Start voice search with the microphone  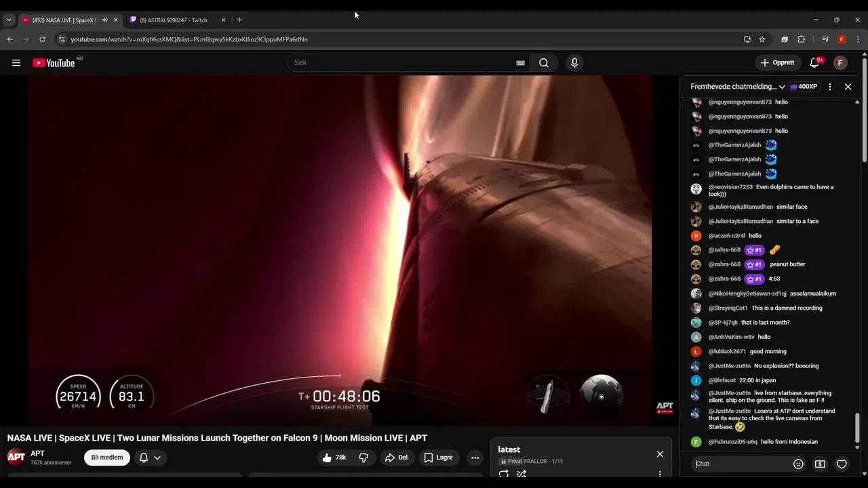click(574, 63)
